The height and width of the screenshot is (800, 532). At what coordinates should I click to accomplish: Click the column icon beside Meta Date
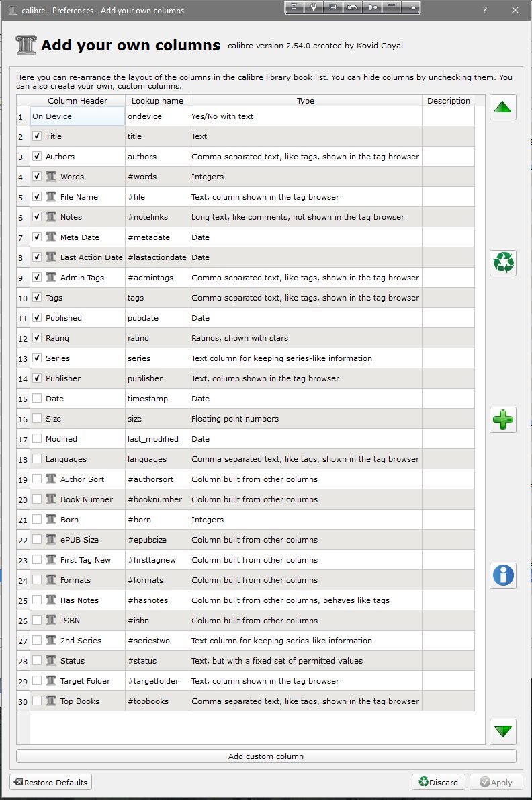tap(51, 237)
